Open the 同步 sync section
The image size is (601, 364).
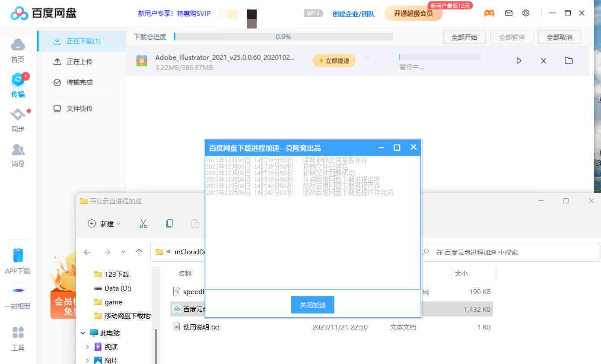tap(18, 120)
